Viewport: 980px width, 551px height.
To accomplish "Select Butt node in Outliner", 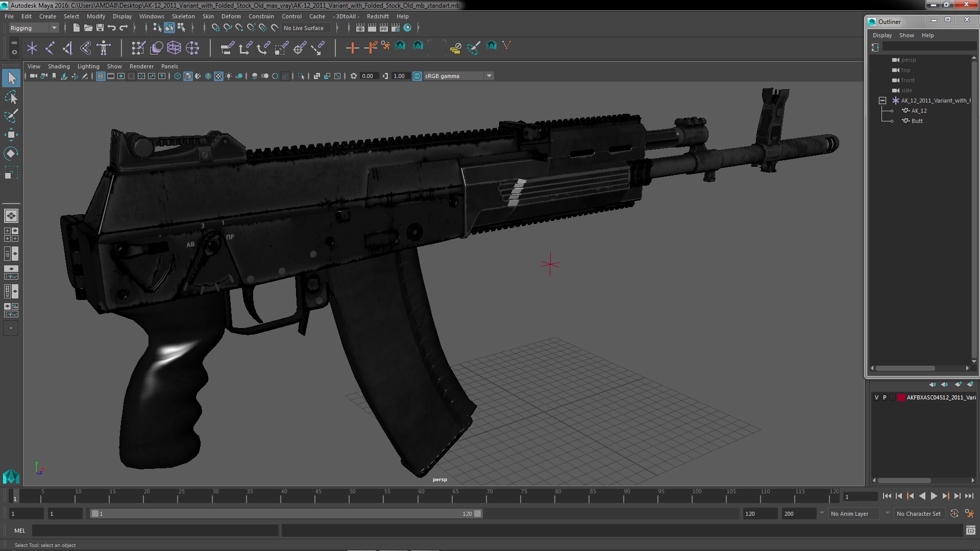I will [x=917, y=121].
